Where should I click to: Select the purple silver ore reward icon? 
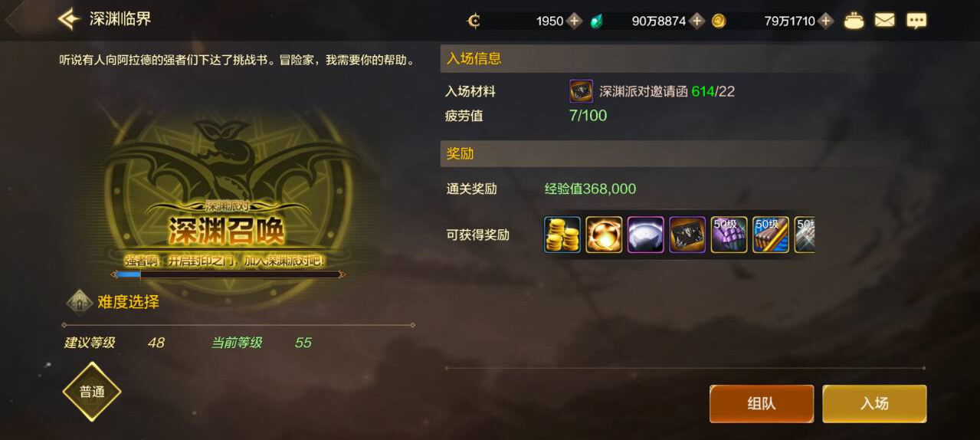pyautogui.click(x=645, y=235)
